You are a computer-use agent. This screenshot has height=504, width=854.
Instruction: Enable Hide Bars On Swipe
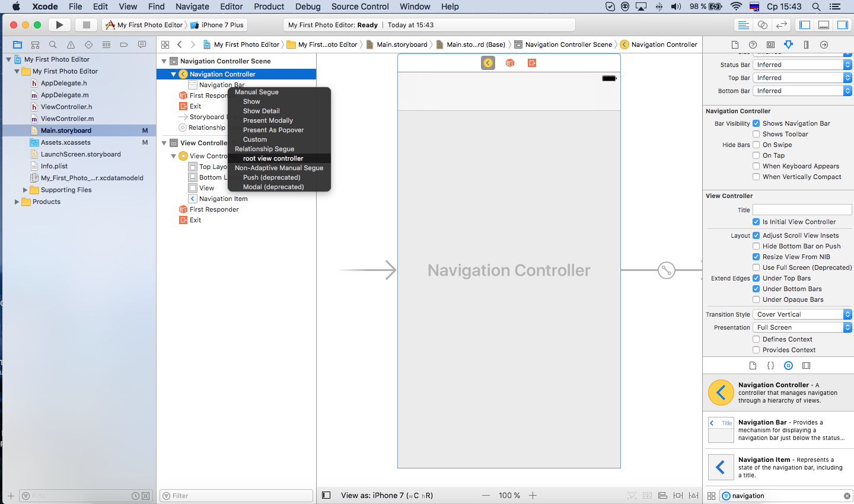[x=756, y=145]
